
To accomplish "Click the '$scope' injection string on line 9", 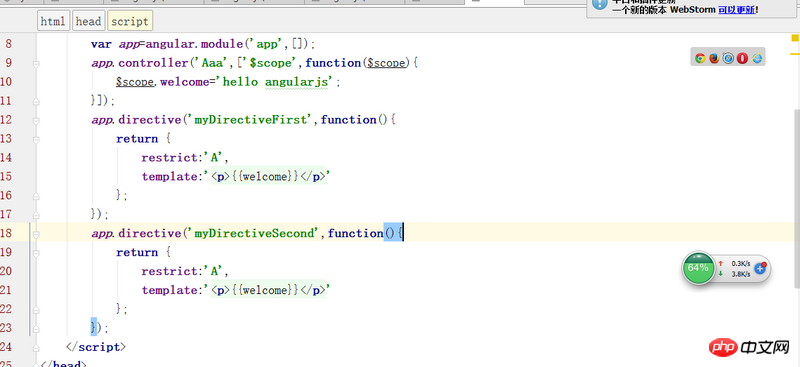I will point(269,63).
